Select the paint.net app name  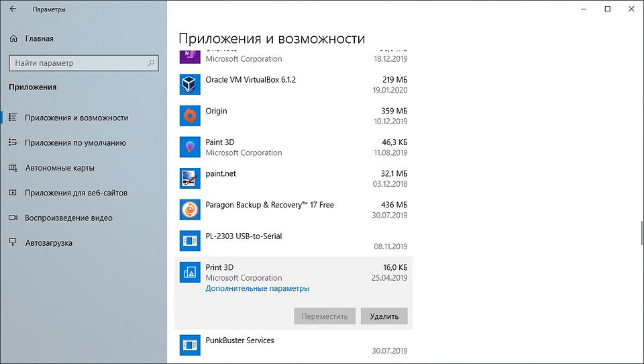point(221,173)
